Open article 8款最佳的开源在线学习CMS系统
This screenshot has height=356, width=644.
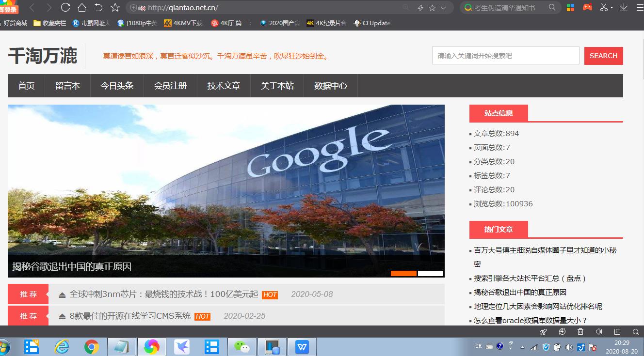coord(130,316)
